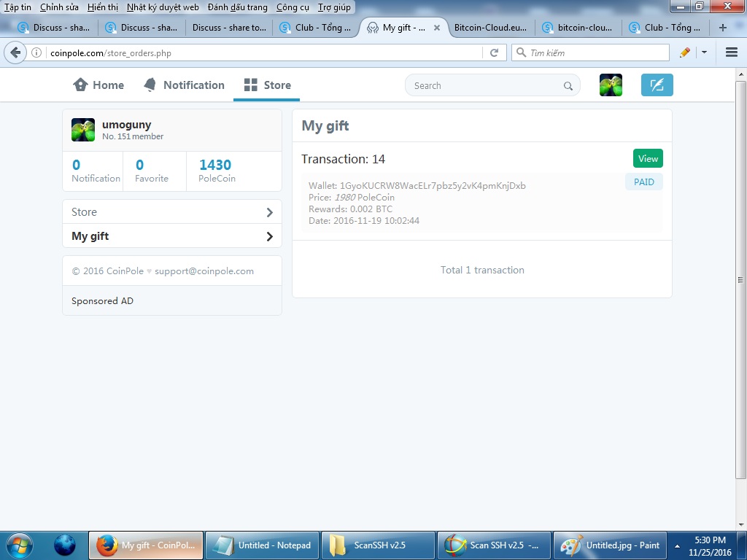Go to Home navigation link
The width and height of the screenshot is (747, 560).
[98, 85]
